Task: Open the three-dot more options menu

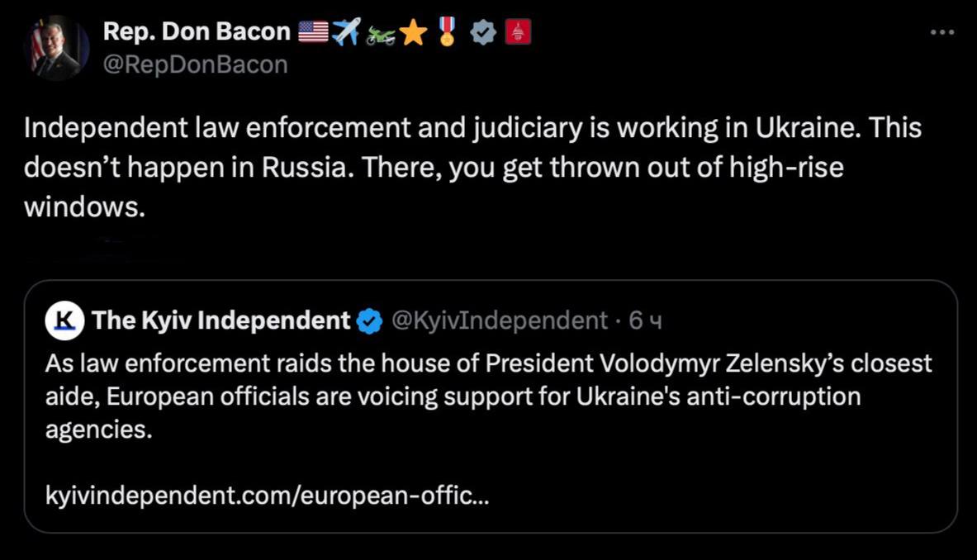Action: (x=941, y=33)
